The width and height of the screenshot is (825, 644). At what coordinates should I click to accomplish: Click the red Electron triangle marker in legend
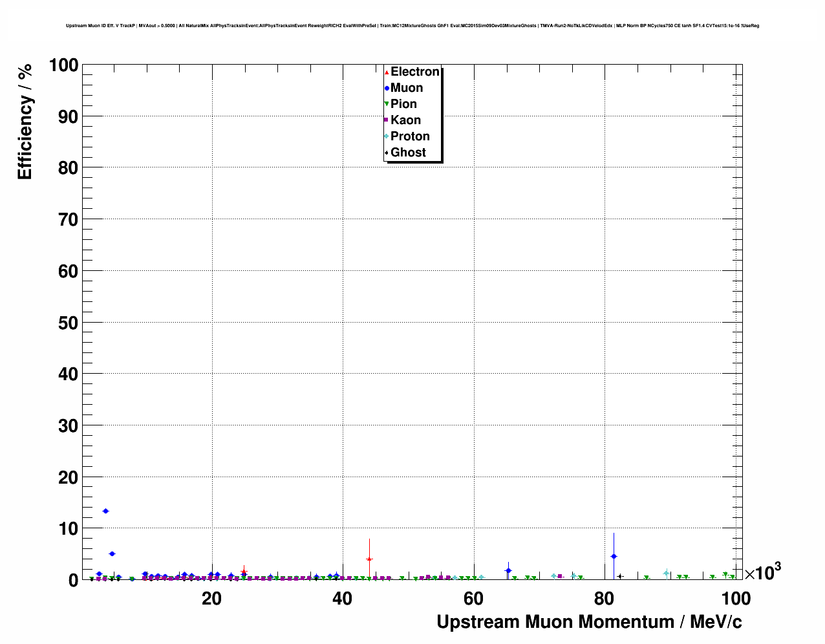click(x=387, y=72)
